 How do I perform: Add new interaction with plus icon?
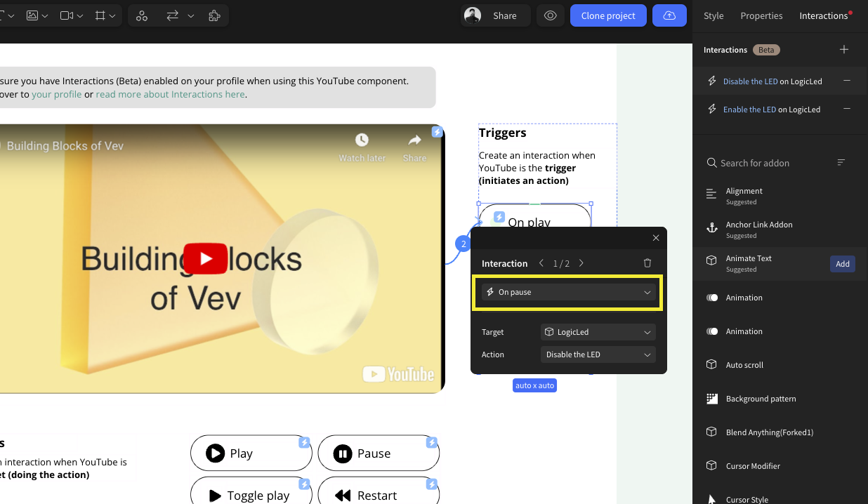pyautogui.click(x=844, y=50)
